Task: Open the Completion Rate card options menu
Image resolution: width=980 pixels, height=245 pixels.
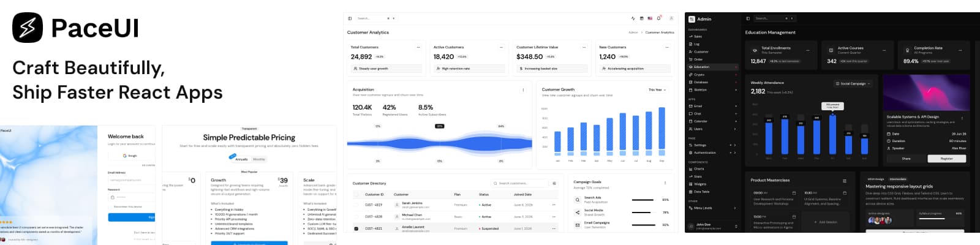Action: pos(961,50)
